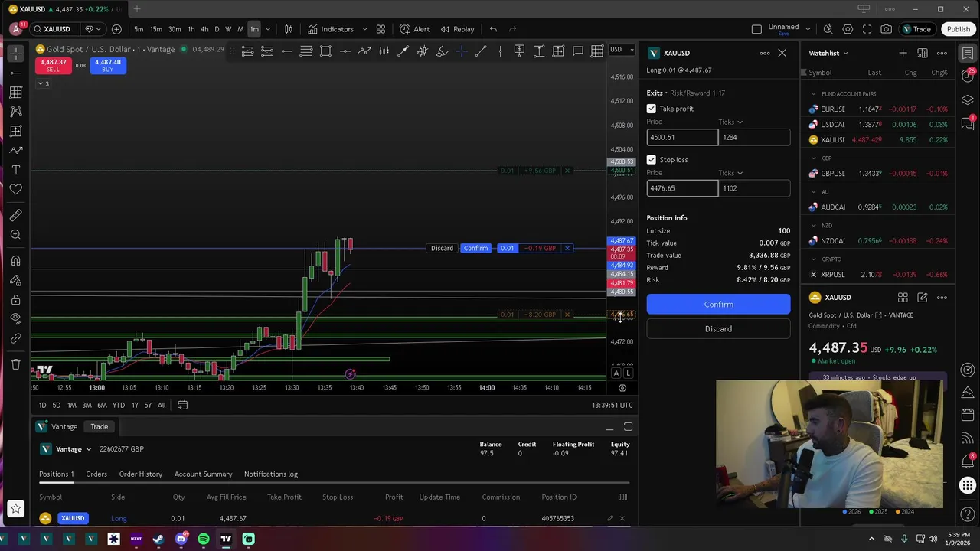Expand the timeframe interval dropdown arrow
Image resolution: width=980 pixels, height=551 pixels.
[x=267, y=29]
